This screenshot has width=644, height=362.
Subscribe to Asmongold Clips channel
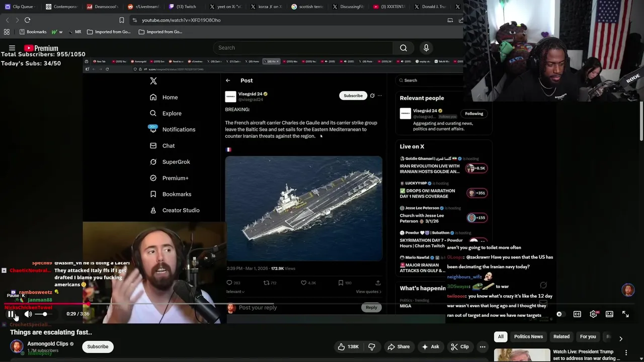click(98, 347)
